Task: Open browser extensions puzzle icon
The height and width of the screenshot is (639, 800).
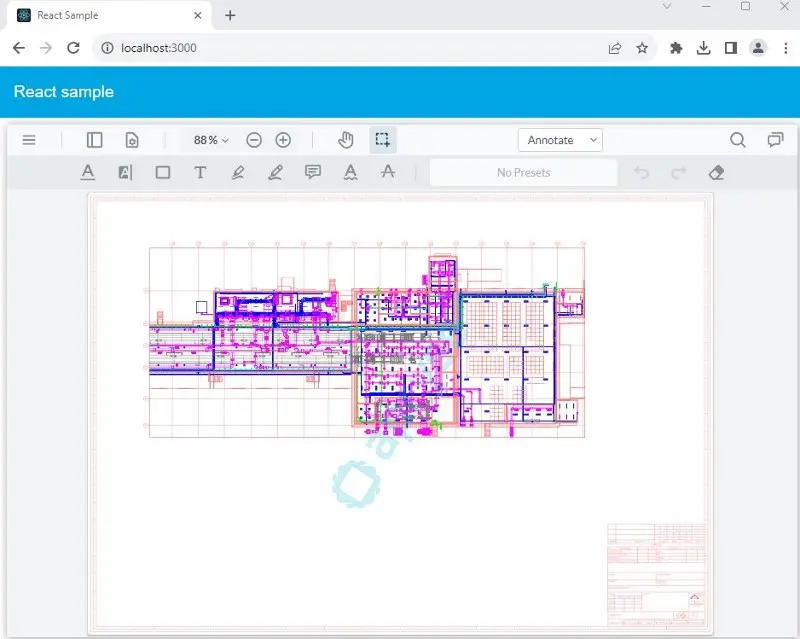Action: 676,48
